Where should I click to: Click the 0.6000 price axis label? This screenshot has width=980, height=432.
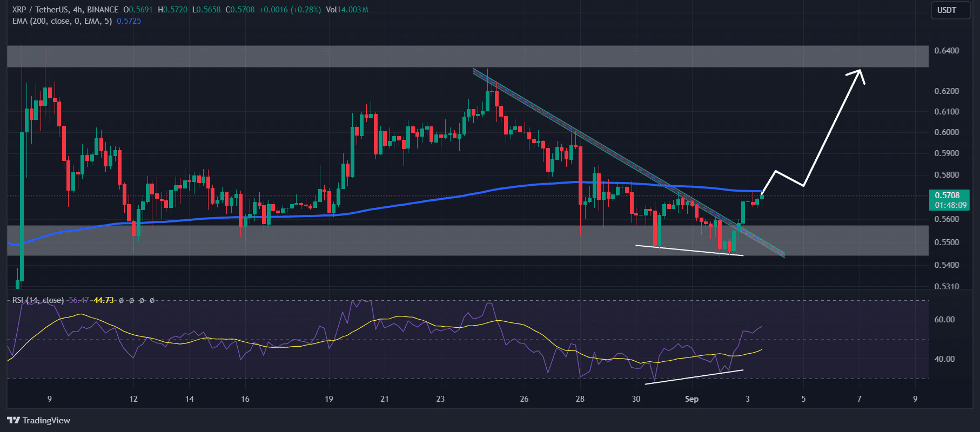947,132
